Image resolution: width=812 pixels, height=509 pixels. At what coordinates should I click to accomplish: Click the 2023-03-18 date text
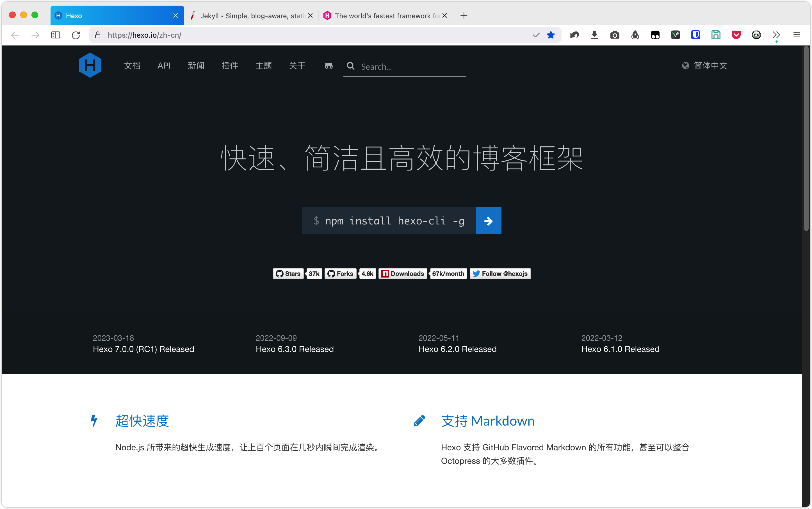pyautogui.click(x=113, y=338)
